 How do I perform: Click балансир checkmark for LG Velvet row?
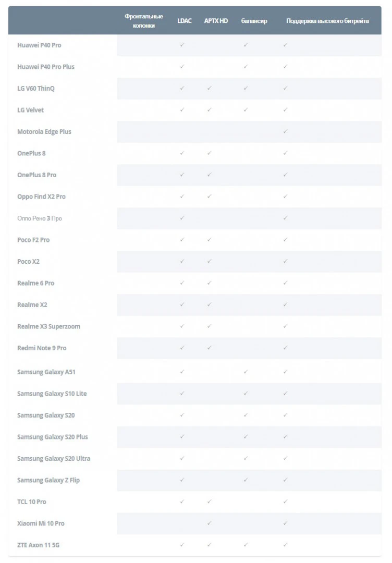pos(246,110)
